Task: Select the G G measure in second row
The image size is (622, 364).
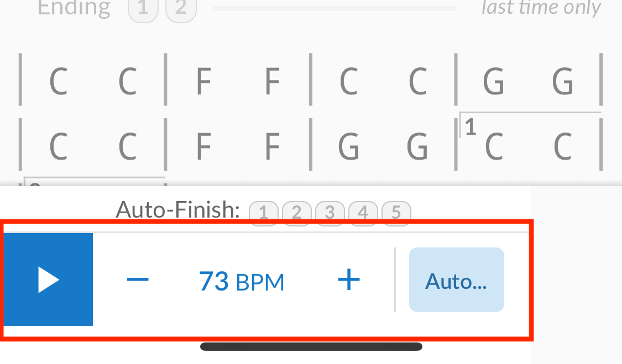Action: coord(383,146)
